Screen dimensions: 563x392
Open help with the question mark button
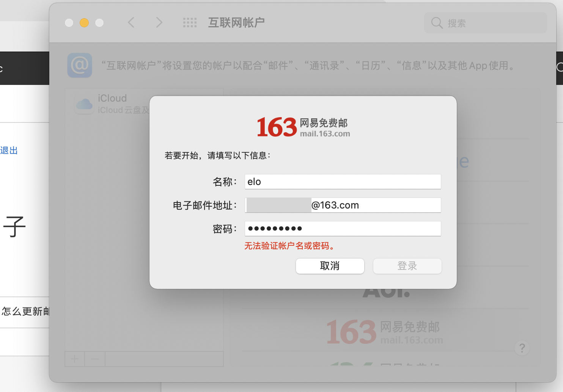[522, 348]
